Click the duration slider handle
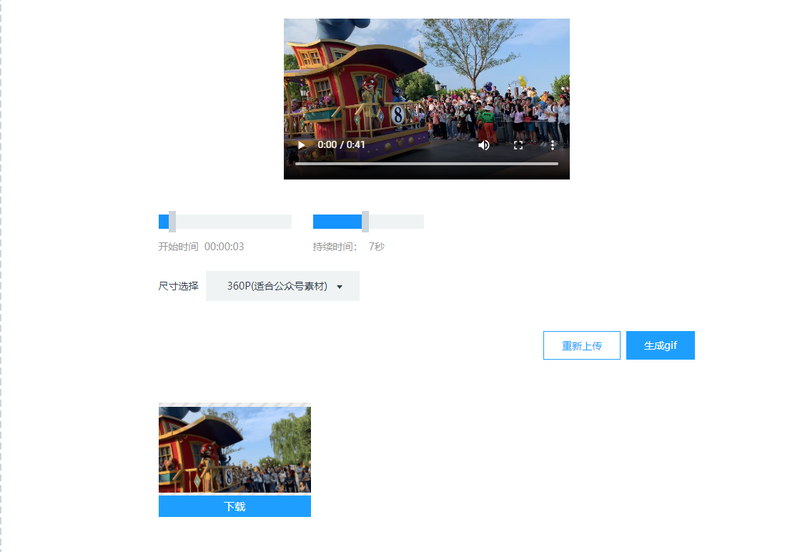This screenshot has width=800, height=552. tap(365, 221)
